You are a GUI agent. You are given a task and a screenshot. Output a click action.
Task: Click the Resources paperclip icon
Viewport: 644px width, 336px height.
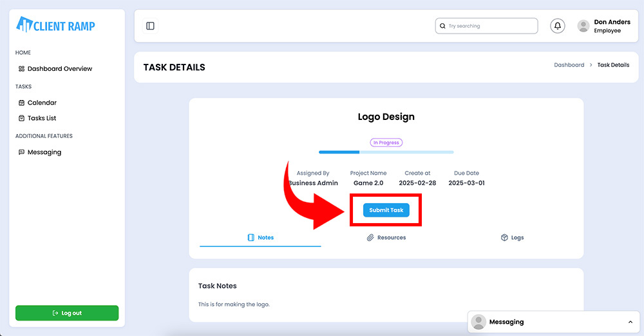tap(370, 238)
